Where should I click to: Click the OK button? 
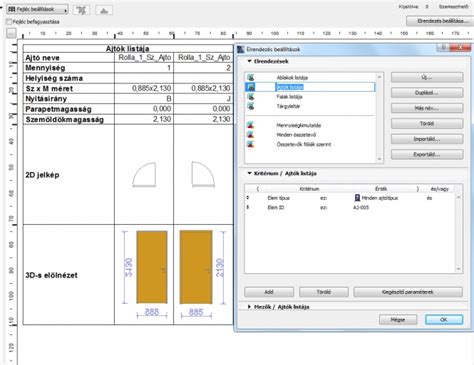click(x=444, y=320)
